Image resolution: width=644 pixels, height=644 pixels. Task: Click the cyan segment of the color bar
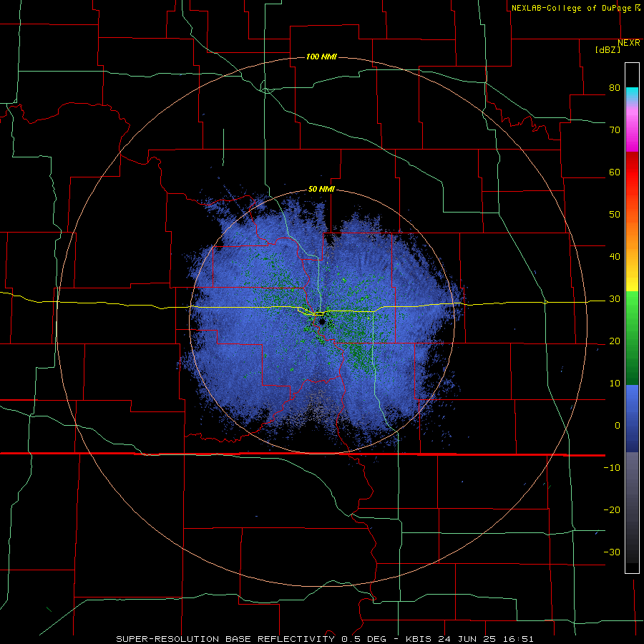pos(632,94)
